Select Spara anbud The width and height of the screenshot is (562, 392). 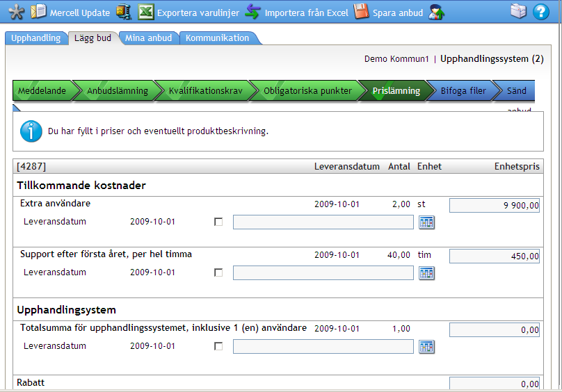point(398,13)
